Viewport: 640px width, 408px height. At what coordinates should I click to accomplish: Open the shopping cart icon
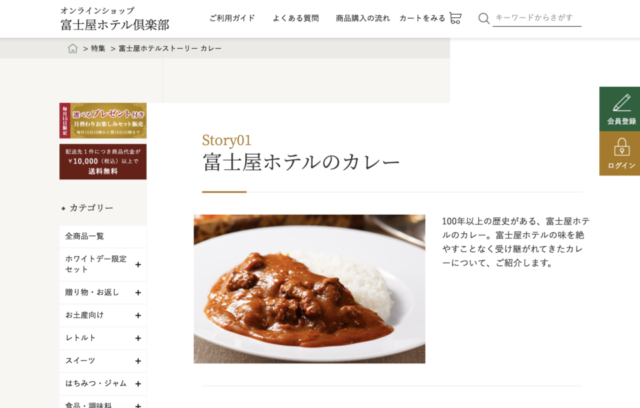pyautogui.click(x=456, y=18)
